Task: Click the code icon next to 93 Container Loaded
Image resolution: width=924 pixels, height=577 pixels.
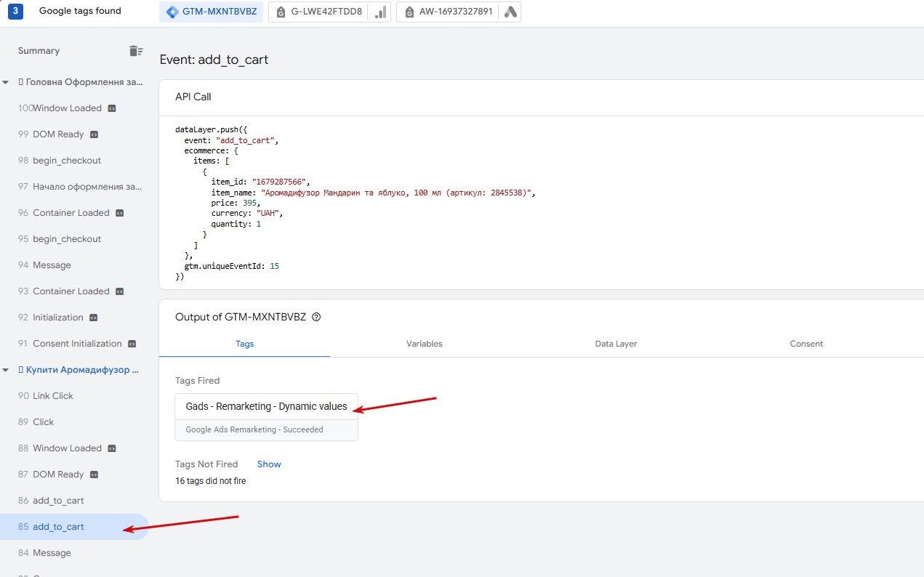Action: click(120, 291)
